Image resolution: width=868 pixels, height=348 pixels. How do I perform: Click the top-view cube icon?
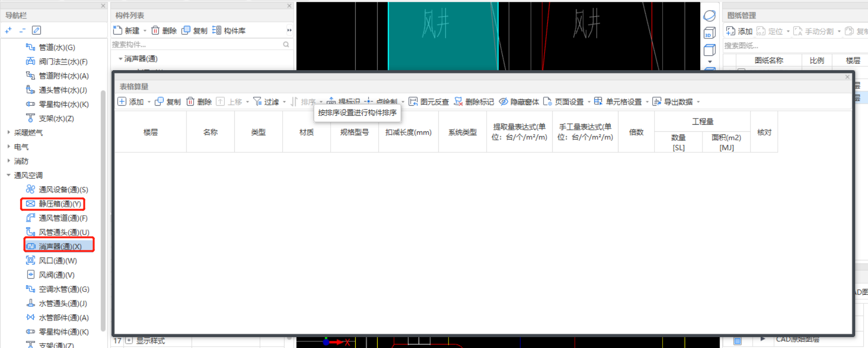710,50
